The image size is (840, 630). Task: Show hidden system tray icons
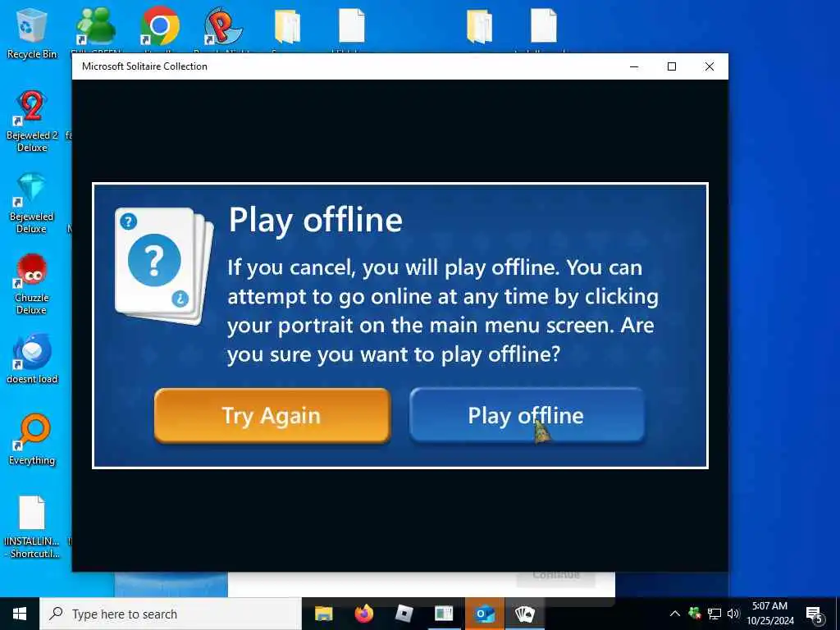pyautogui.click(x=675, y=614)
